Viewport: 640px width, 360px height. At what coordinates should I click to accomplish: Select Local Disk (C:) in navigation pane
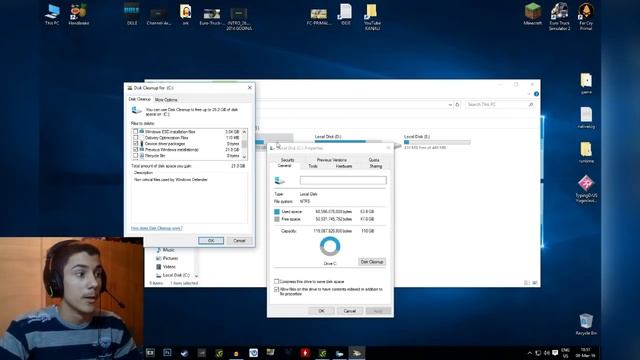click(x=173, y=275)
